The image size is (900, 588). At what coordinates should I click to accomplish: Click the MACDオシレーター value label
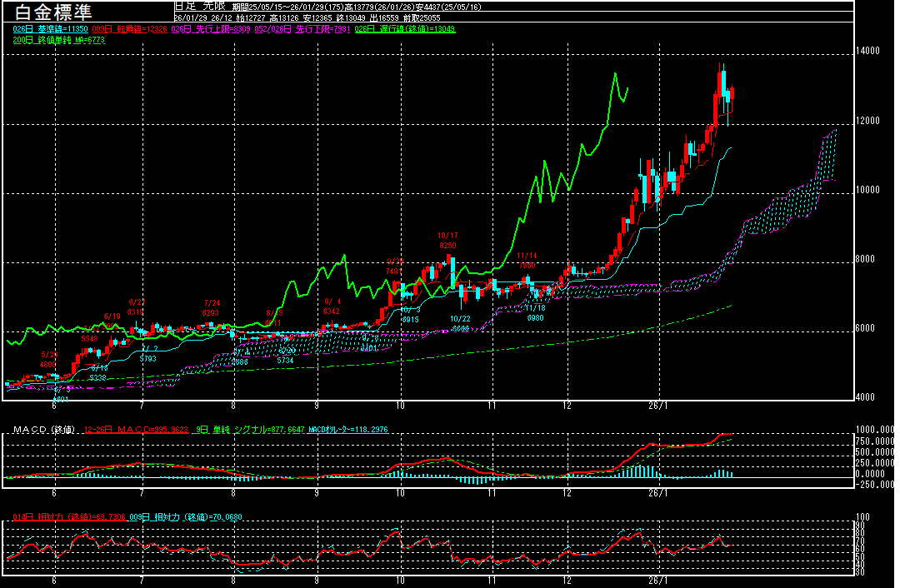pyautogui.click(x=348, y=429)
